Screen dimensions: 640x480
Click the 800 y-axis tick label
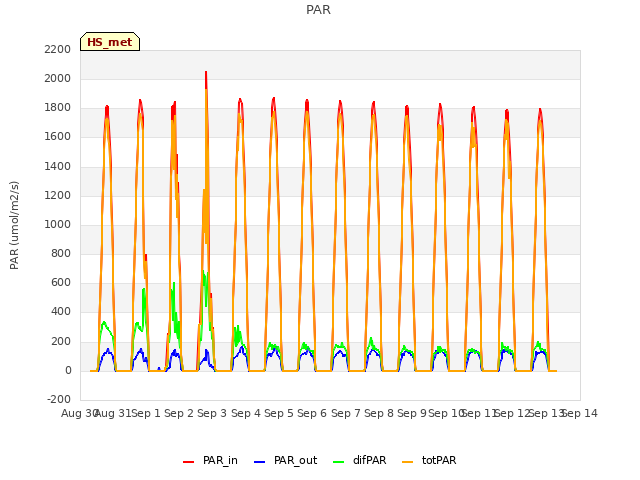pyautogui.click(x=61, y=253)
